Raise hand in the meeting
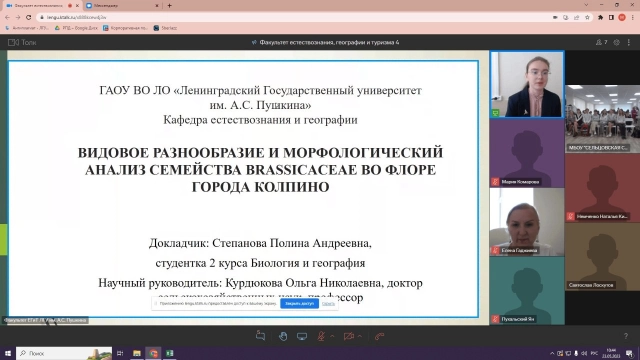Viewport: 640px width, 360px height. 282,336
